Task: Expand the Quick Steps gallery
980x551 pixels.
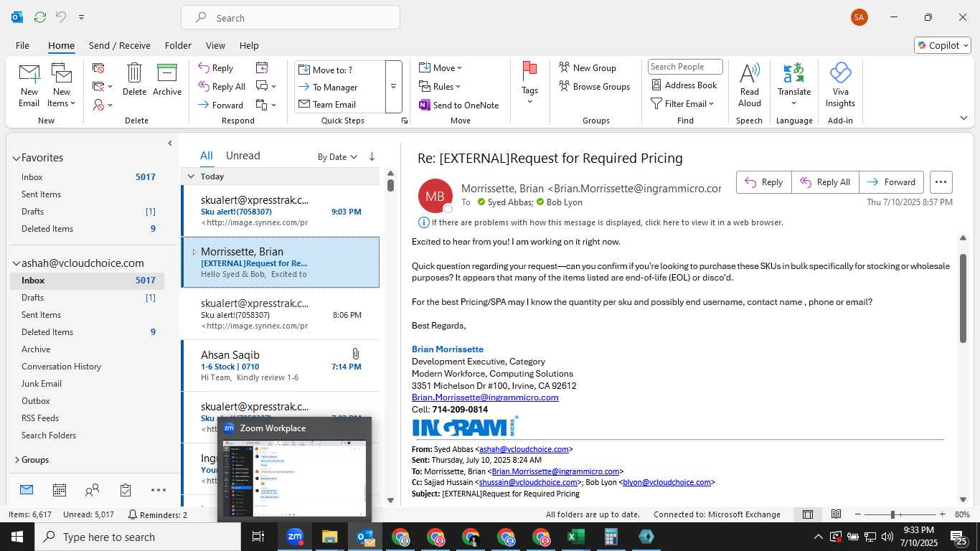Action: point(394,87)
